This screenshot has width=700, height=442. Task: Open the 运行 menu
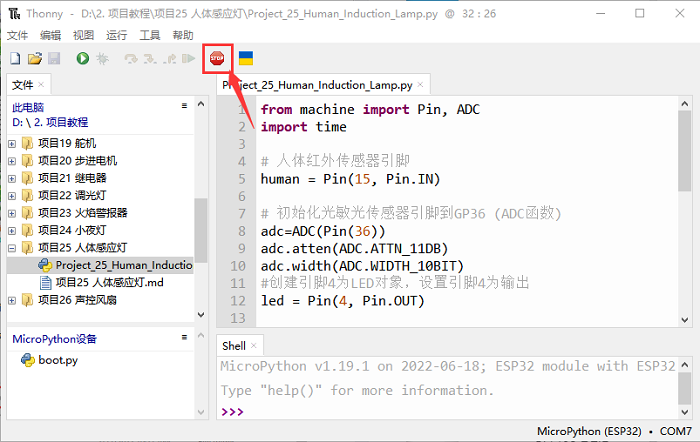click(116, 35)
